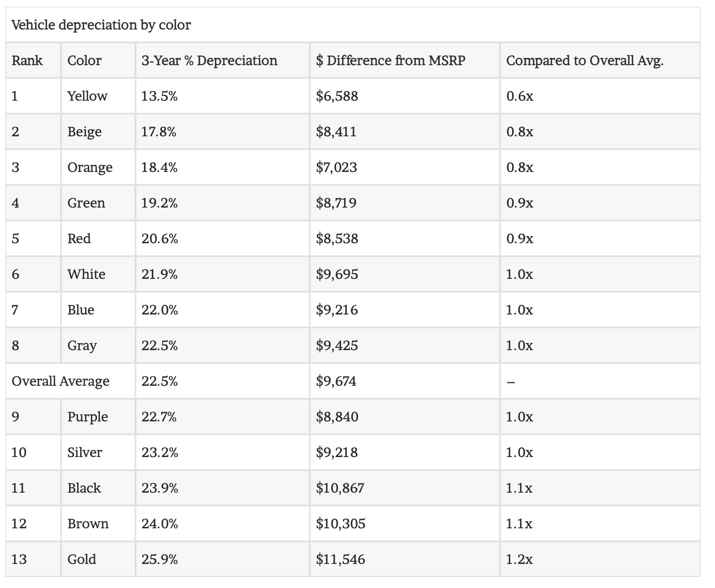The image size is (715, 588).
Task: Click the "Overall Average" row label
Action: click(x=61, y=381)
